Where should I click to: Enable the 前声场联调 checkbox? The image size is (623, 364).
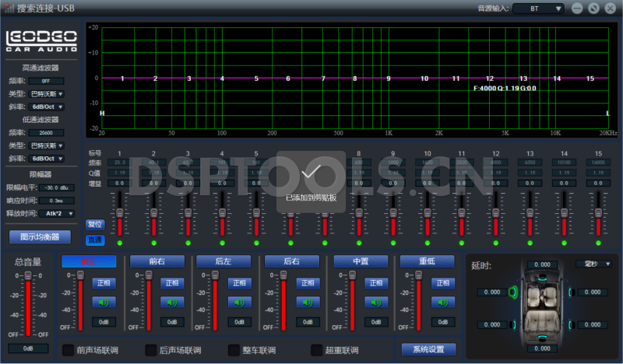69,350
